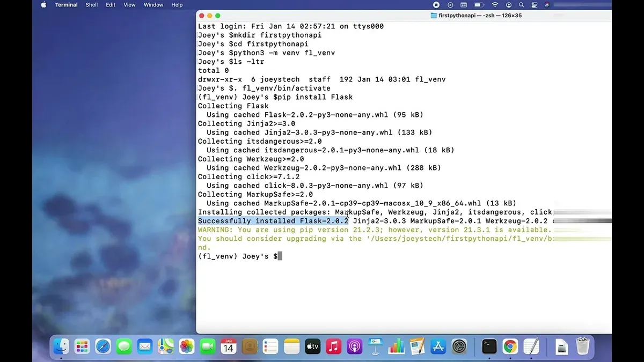Open Numbers from the Dock
The height and width of the screenshot is (362, 644).
pos(396,346)
